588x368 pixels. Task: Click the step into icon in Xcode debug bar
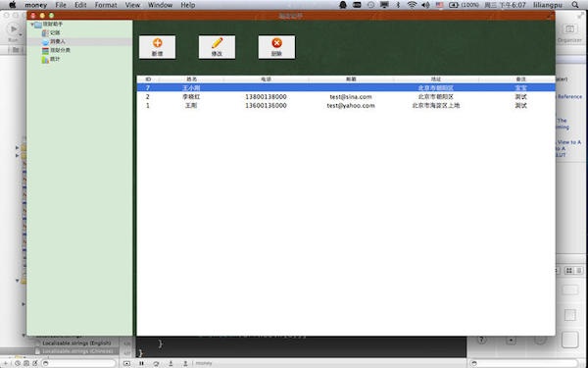click(x=171, y=363)
